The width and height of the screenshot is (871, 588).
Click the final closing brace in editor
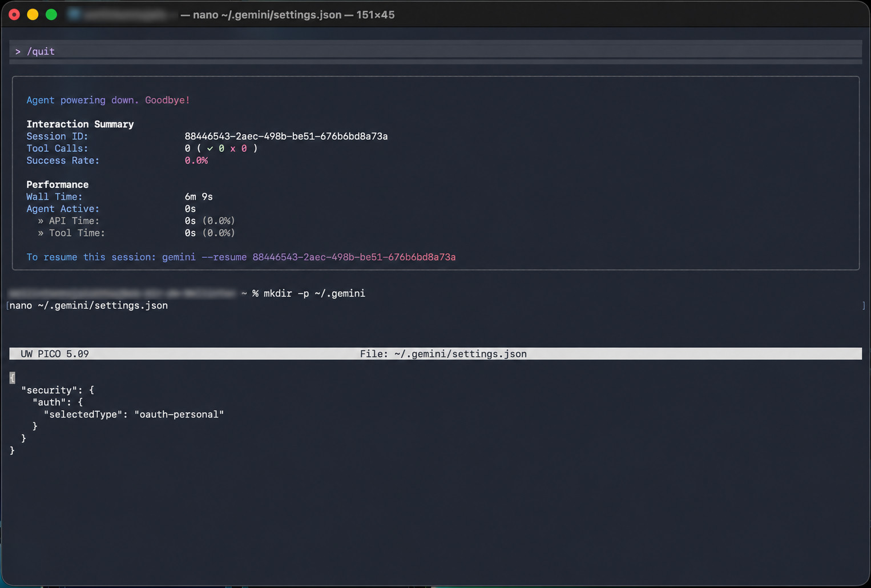12,450
